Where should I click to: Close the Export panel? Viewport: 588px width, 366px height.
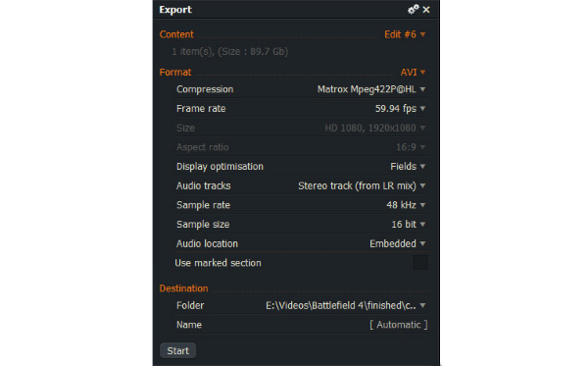coord(426,10)
